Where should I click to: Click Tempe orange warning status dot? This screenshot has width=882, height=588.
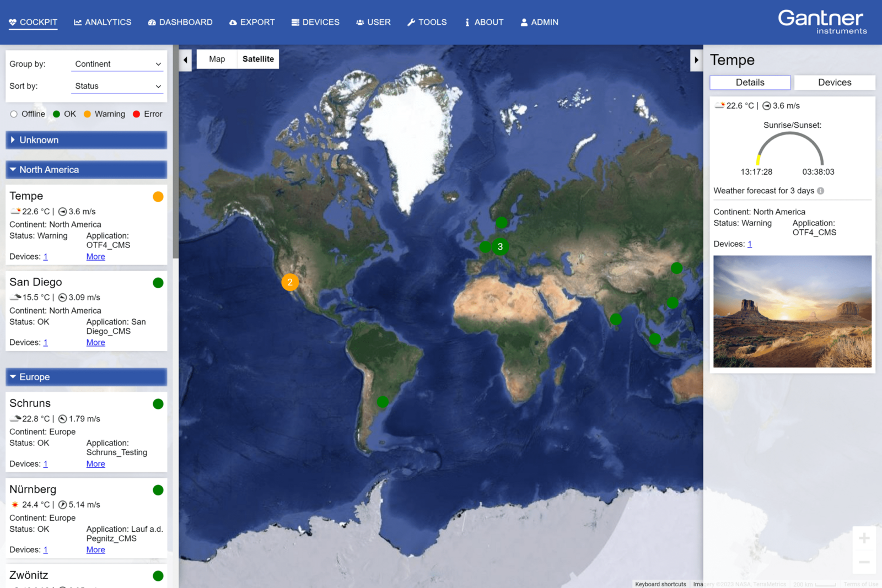158,197
